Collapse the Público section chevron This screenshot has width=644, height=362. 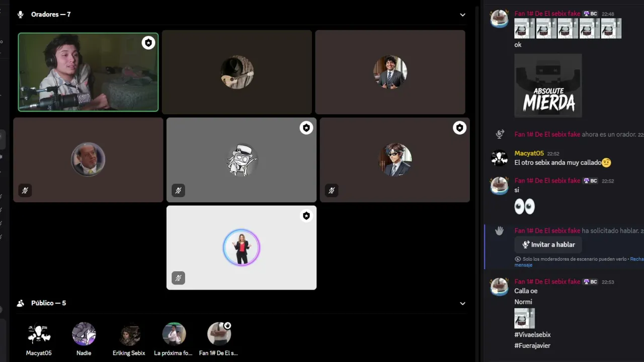point(462,303)
